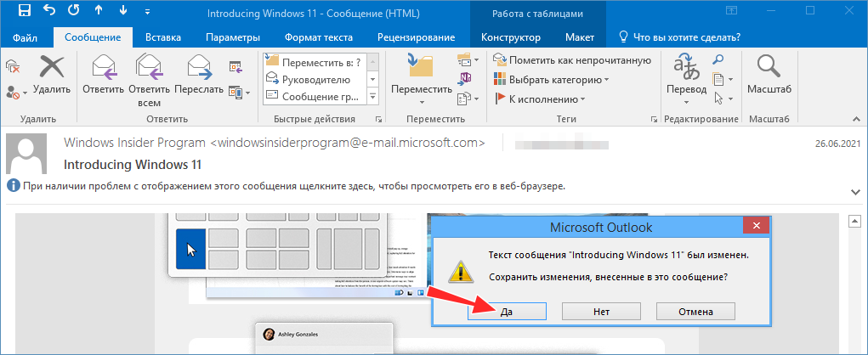Save the message via quick access toolbar
Screen dimensions: 868x355
pyautogui.click(x=25, y=11)
